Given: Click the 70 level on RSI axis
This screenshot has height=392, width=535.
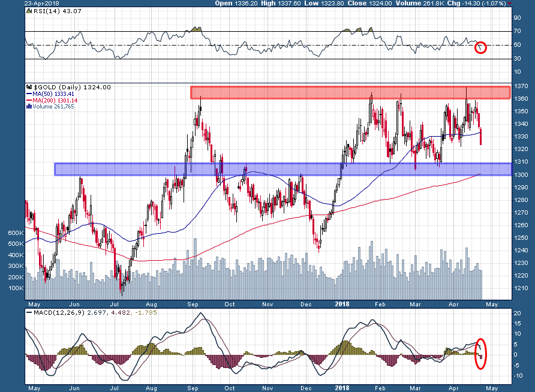Looking at the screenshot, I should pyautogui.click(x=518, y=31).
